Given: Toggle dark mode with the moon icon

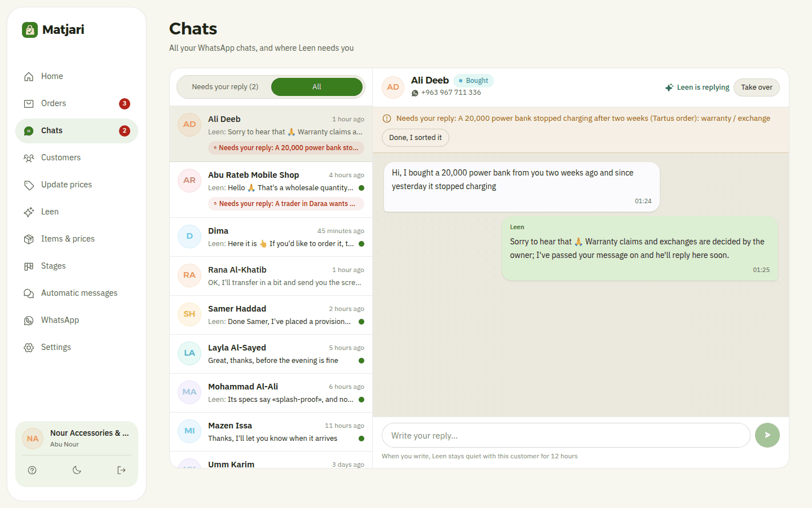Looking at the screenshot, I should point(77,470).
